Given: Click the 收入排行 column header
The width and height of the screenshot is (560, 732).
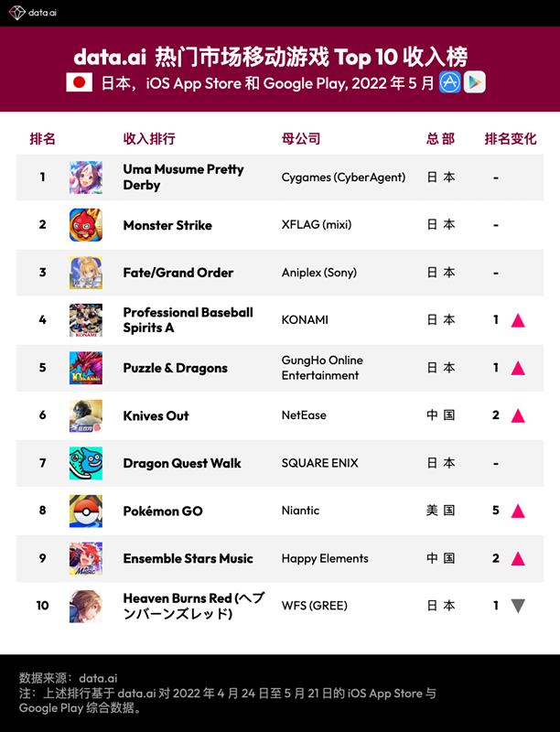Looking at the screenshot, I should [149, 139].
